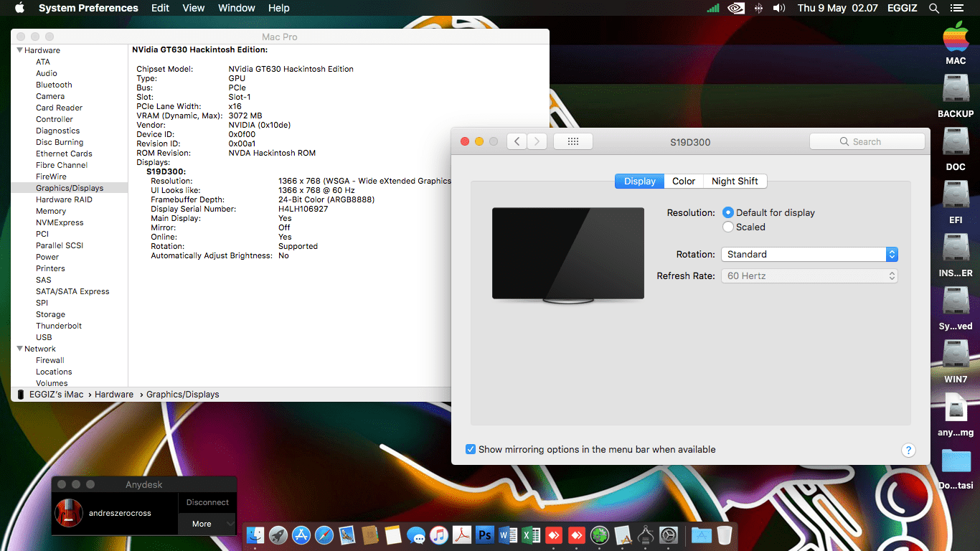
Task: Open the Window menu
Action: point(236,8)
